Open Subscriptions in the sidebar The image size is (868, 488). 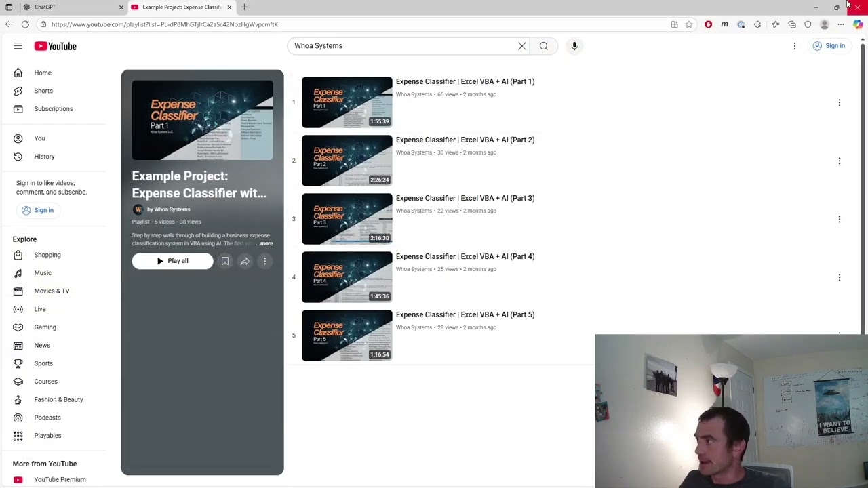click(x=54, y=109)
